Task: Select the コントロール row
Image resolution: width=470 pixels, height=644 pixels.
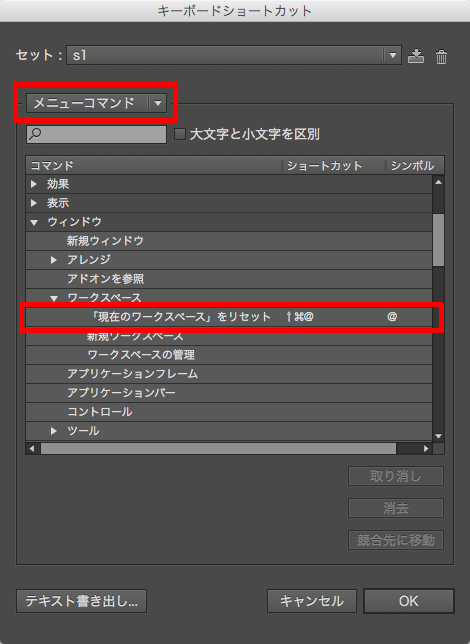Action: (229, 412)
